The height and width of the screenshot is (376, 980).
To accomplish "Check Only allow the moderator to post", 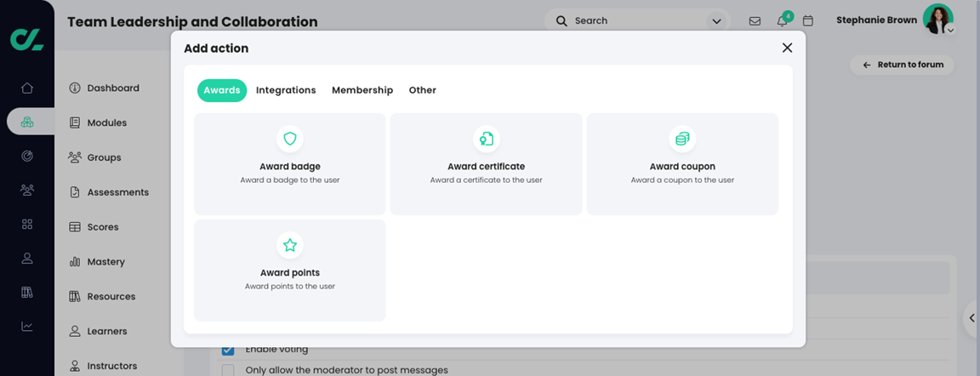I will pyautogui.click(x=228, y=370).
